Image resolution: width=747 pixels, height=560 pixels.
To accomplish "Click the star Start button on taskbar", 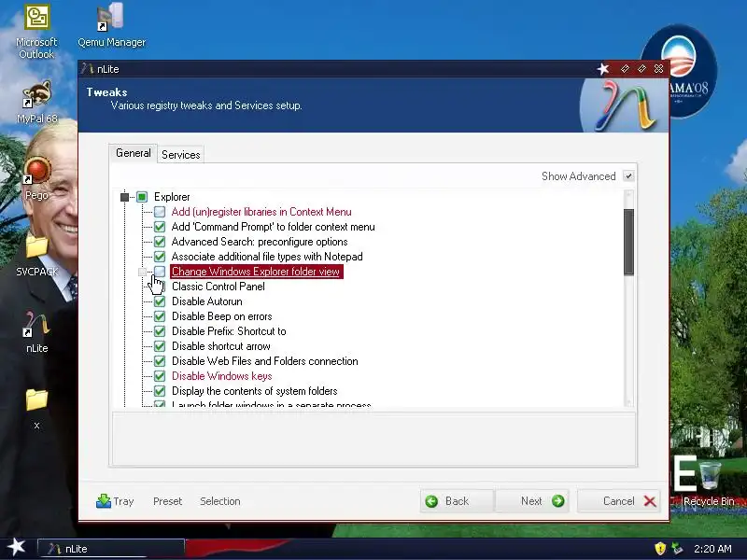I will click(x=16, y=547).
